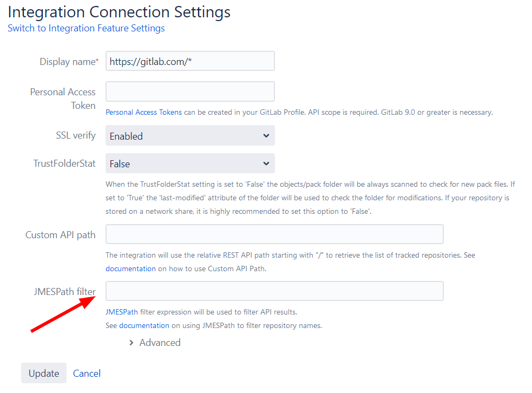Focus the Personal Access Token field
Screen dimensions: 532x393
point(189,91)
